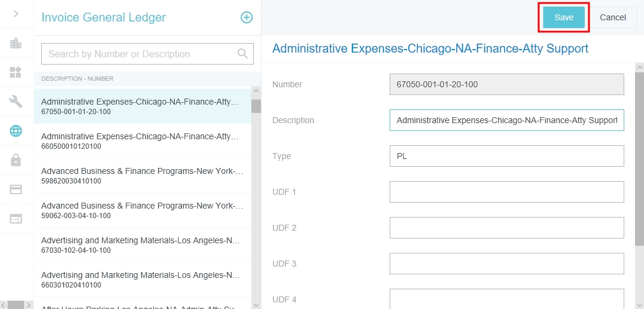Image resolution: width=644 pixels, height=309 pixels.
Task: Select Advanced Business entry 59062-003-04-10-100
Action: 141,210
